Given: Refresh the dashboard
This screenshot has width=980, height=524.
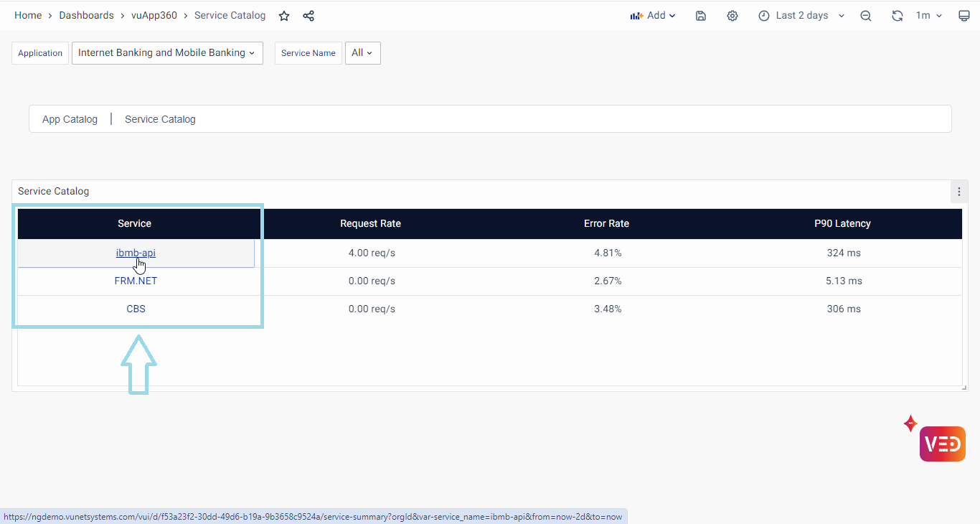Looking at the screenshot, I should click(897, 16).
